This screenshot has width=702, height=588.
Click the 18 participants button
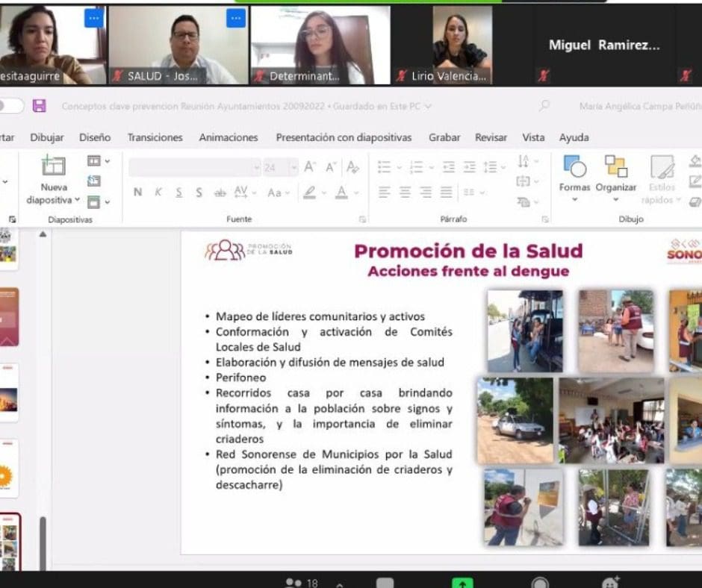pyautogui.click(x=302, y=583)
